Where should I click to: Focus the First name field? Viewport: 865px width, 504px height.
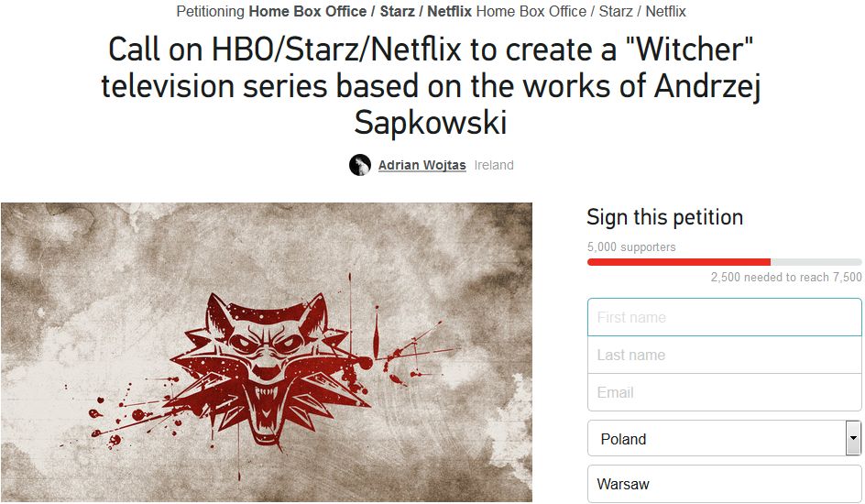[x=724, y=317]
